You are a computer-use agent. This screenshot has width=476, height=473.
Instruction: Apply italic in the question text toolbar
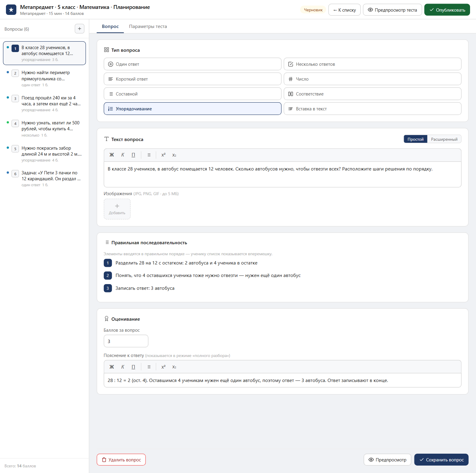coord(123,155)
